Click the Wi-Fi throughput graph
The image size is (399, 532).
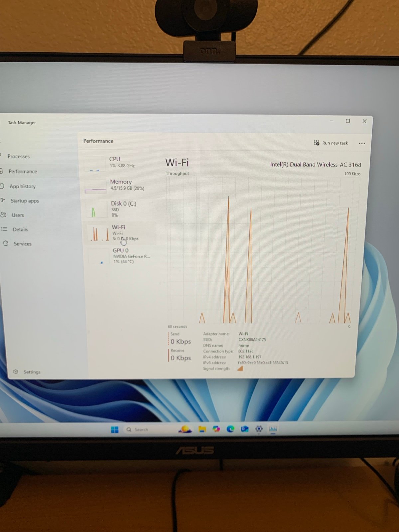click(x=263, y=250)
